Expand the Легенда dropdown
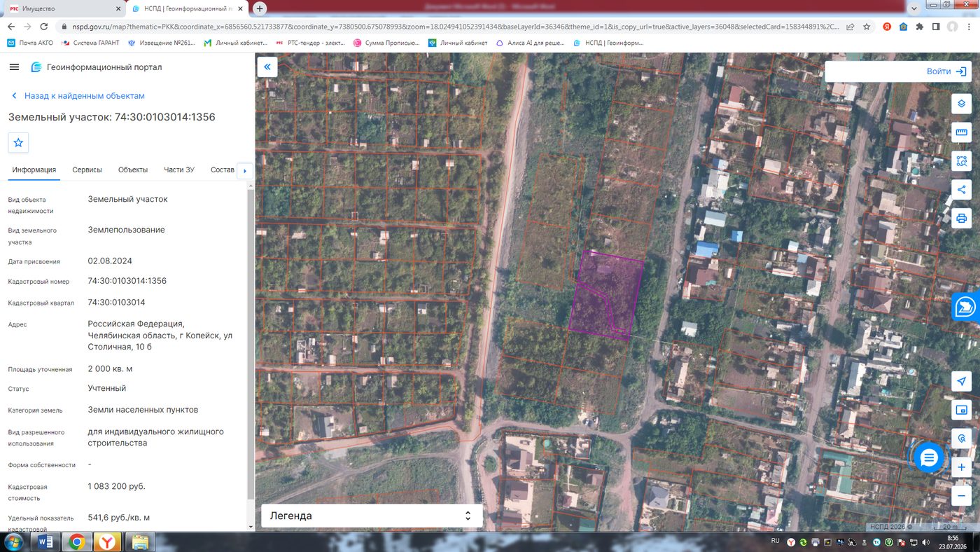Screen dimensions: 980x552 tap(372, 516)
